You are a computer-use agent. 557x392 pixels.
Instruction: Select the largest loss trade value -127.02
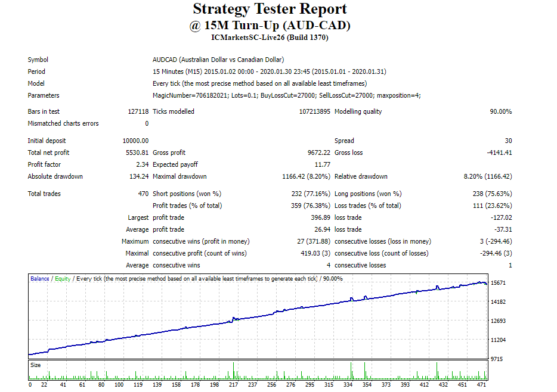pyautogui.click(x=501, y=217)
